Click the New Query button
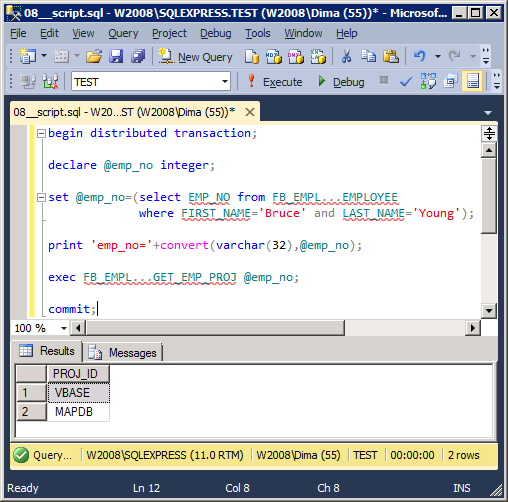This screenshot has width=508, height=502. [195, 57]
